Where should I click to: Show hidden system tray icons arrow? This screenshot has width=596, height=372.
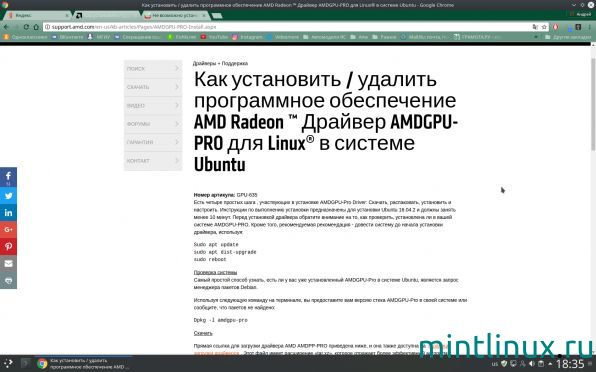pyautogui.click(x=550, y=364)
